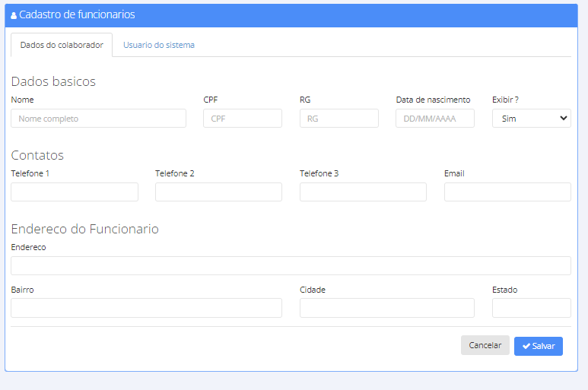Click the user icon beside Cadastro de funcionarios
The image size is (588, 390).
pyautogui.click(x=14, y=15)
